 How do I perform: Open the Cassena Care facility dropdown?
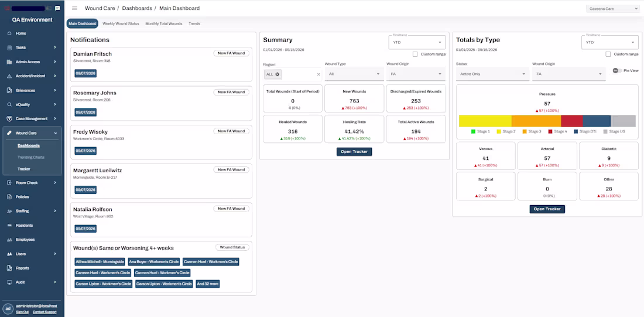[612, 9]
